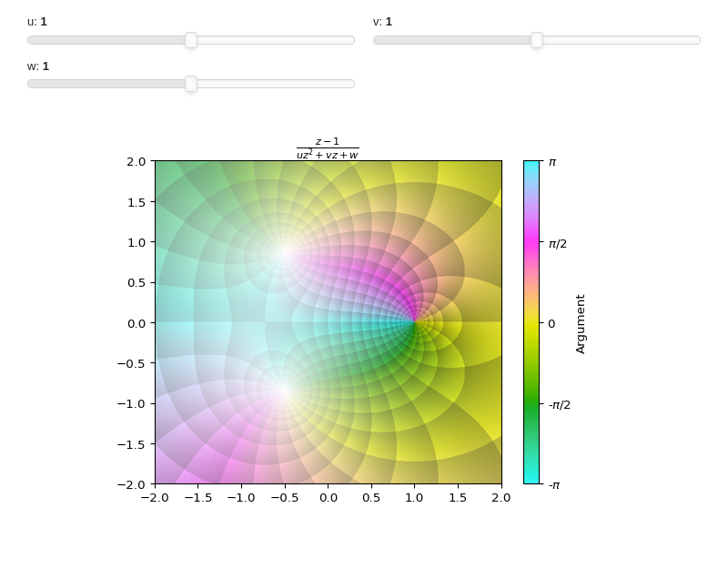Click the y-axis tick label 1.5
This screenshot has width=728, height=569.
[x=136, y=202]
